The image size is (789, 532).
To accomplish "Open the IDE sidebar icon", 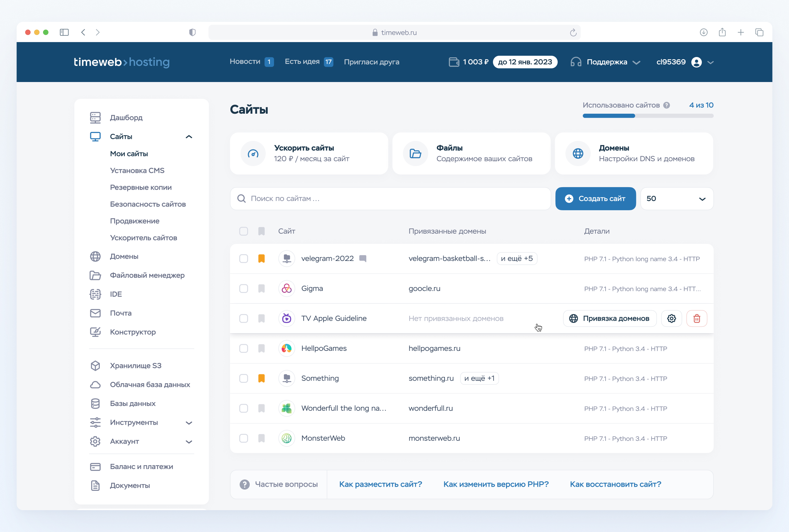I will 95,294.
